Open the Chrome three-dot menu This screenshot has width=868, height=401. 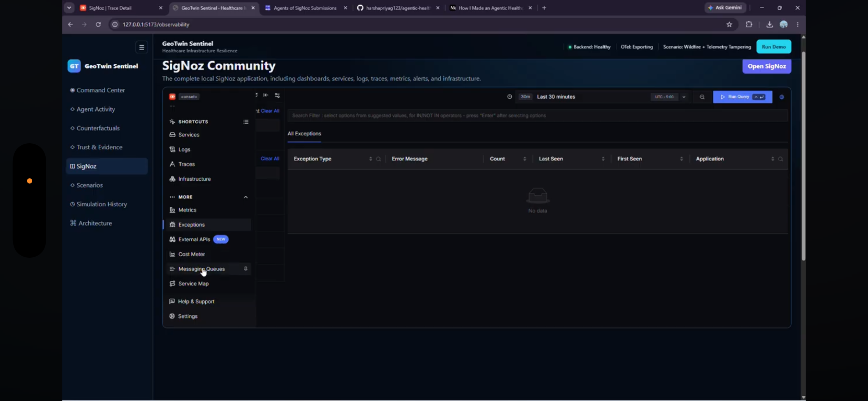[797, 25]
